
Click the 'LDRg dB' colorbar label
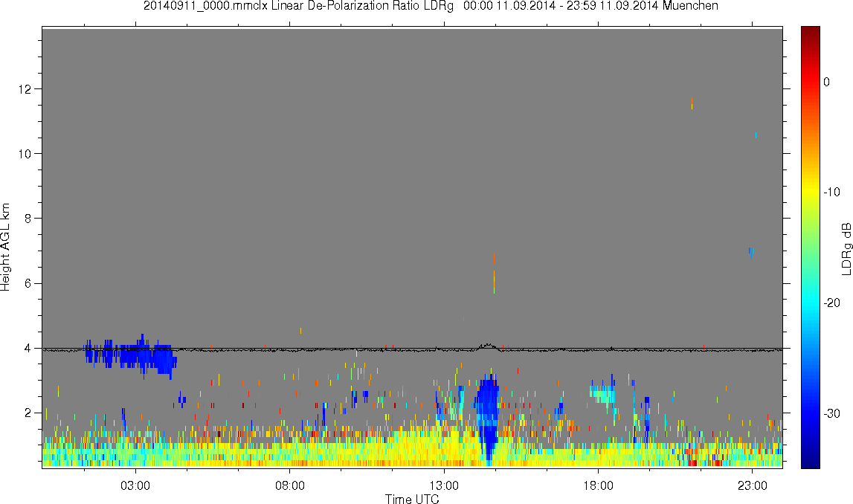tap(846, 248)
